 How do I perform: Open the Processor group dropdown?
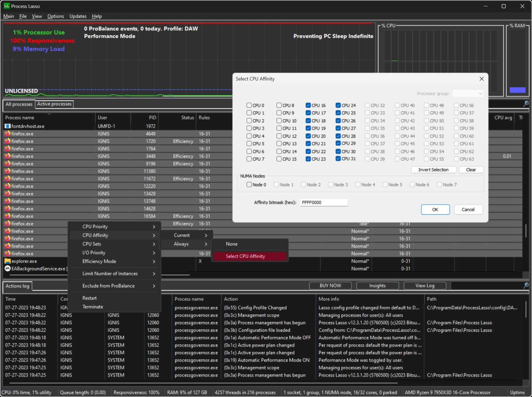(x=468, y=94)
